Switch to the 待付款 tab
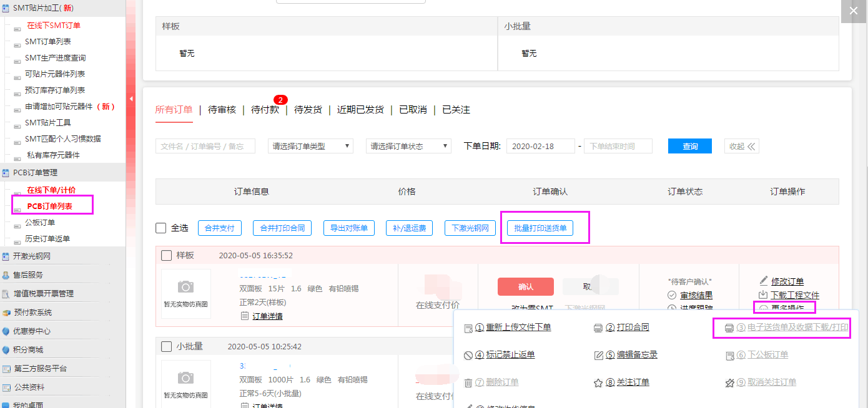The height and width of the screenshot is (408, 868). 265,110
